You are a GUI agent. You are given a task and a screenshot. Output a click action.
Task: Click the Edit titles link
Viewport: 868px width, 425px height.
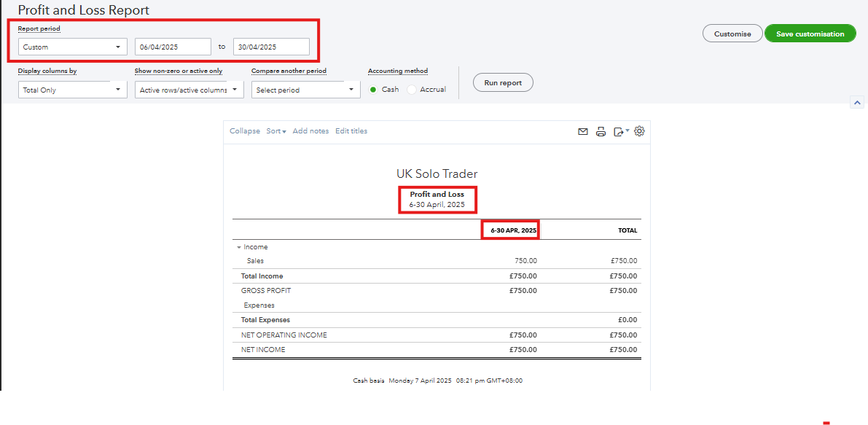tap(351, 131)
